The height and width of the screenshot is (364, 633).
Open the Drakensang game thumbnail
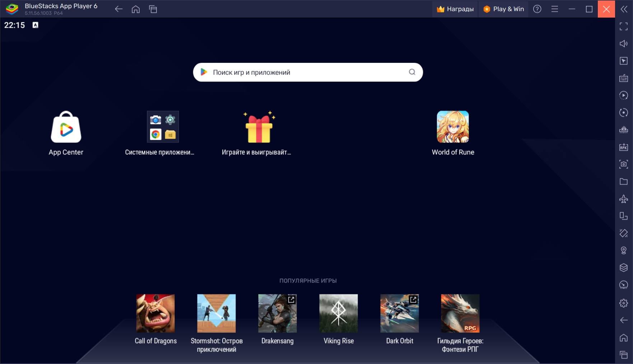(x=278, y=313)
